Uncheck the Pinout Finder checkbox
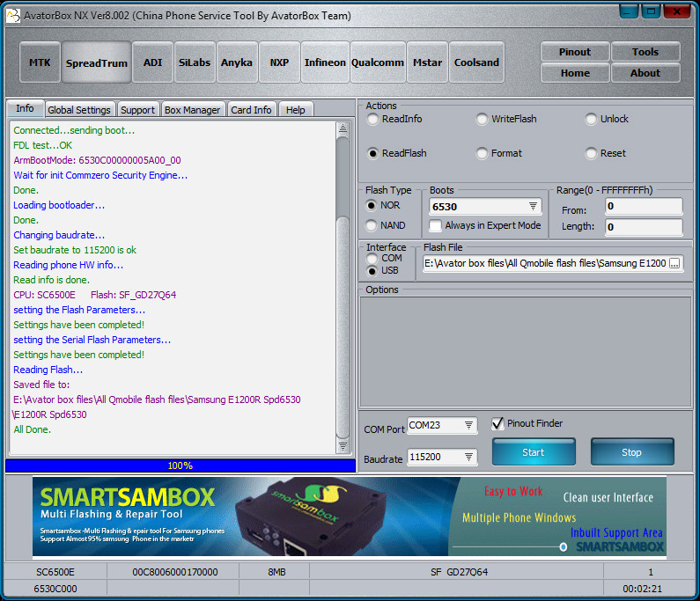This screenshot has width=700, height=601. pyautogui.click(x=498, y=423)
